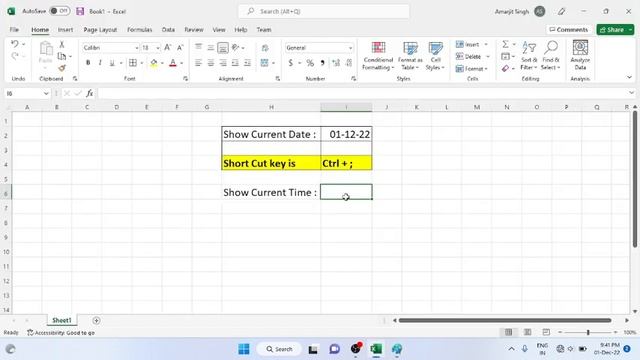Decrease font size icon
This screenshot has height=360, width=640.
point(180,48)
